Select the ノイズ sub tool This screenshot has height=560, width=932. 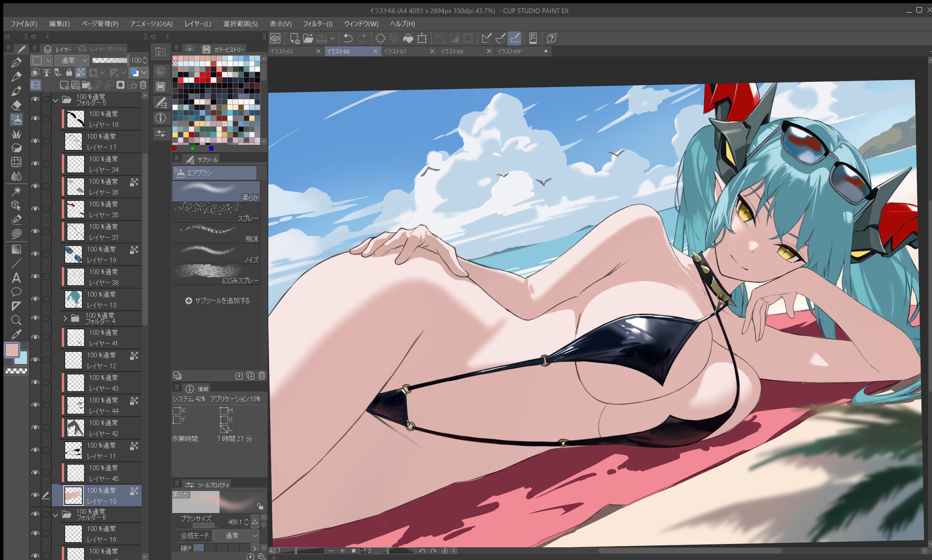pos(216,254)
